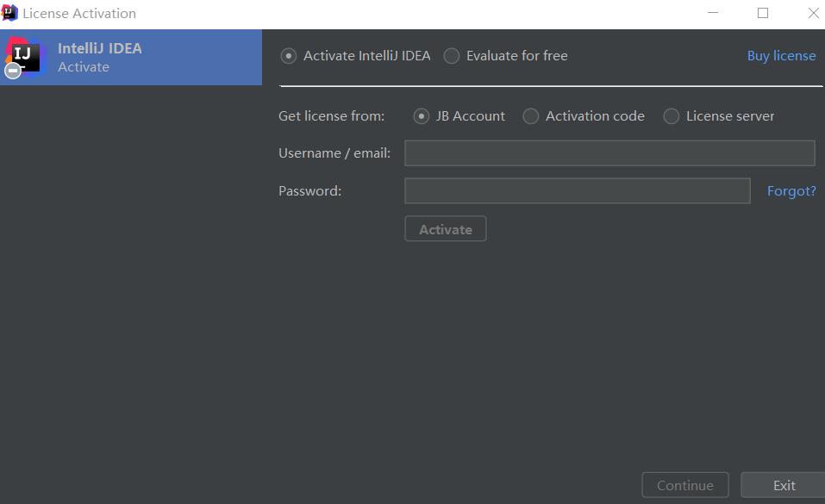Click the Exit button
Viewport: 825px width, 504px height.
coord(784,485)
